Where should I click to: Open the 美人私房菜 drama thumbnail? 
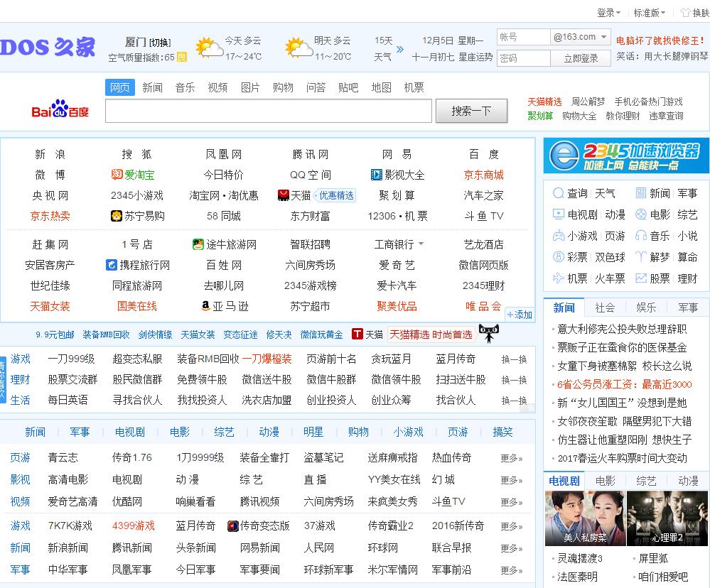585,518
